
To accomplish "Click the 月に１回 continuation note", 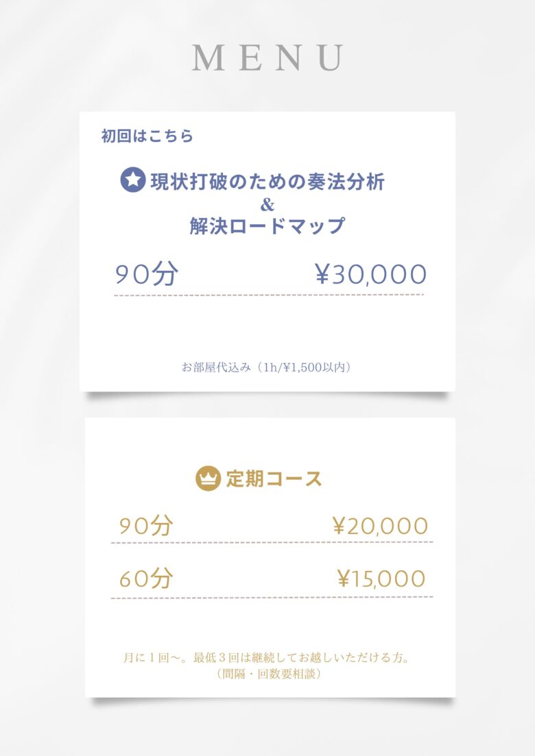I will coord(267,658).
